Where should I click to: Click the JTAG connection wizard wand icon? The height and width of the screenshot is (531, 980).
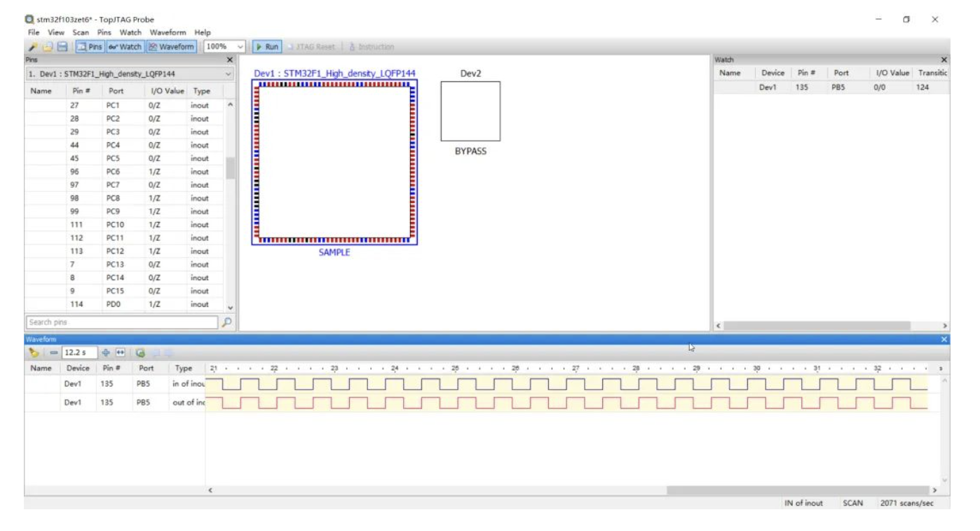click(34, 47)
